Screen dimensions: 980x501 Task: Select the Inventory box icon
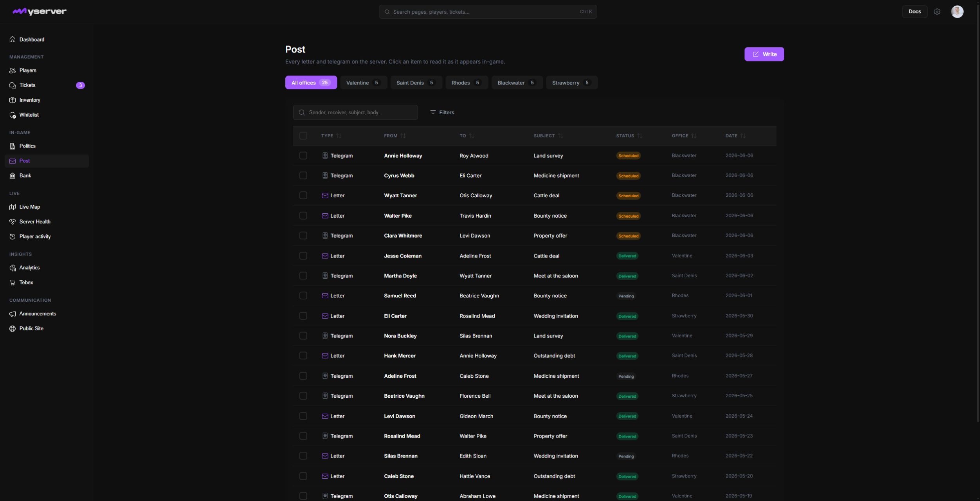pos(13,100)
